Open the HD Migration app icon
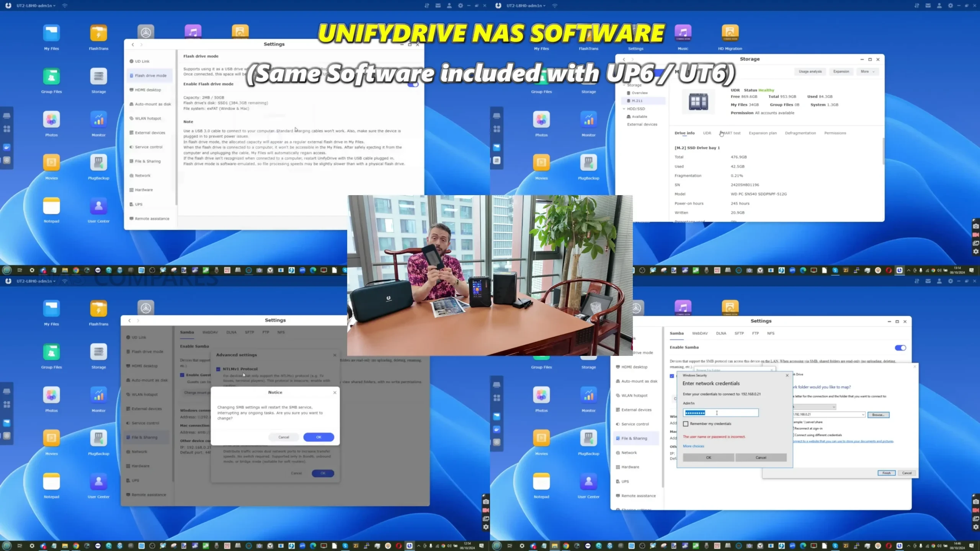Image resolution: width=980 pixels, height=551 pixels. (730, 34)
